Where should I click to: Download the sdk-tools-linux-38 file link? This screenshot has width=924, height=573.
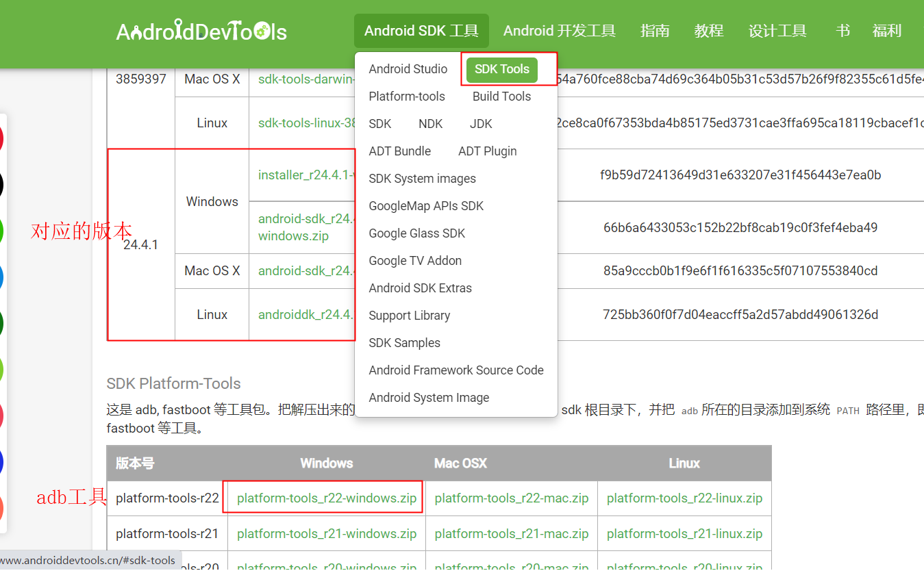(x=306, y=123)
